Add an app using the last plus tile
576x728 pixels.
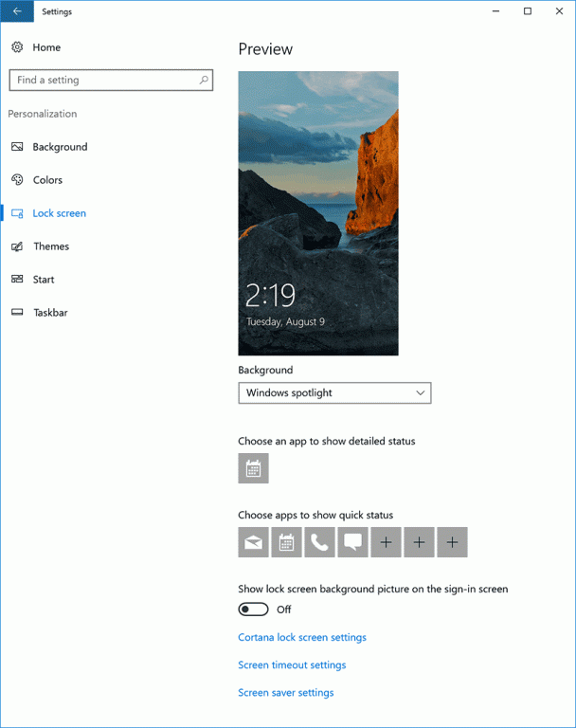452,542
